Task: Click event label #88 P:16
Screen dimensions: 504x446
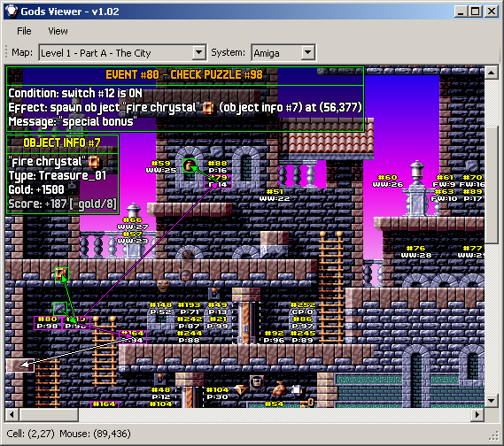Action: [218, 166]
